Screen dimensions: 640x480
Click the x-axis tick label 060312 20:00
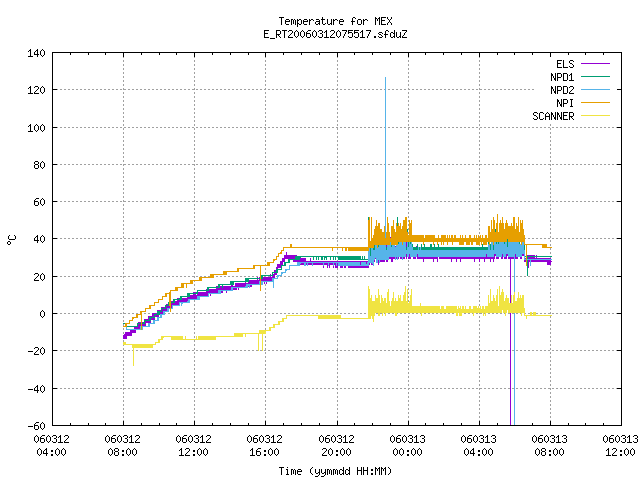[336, 446]
